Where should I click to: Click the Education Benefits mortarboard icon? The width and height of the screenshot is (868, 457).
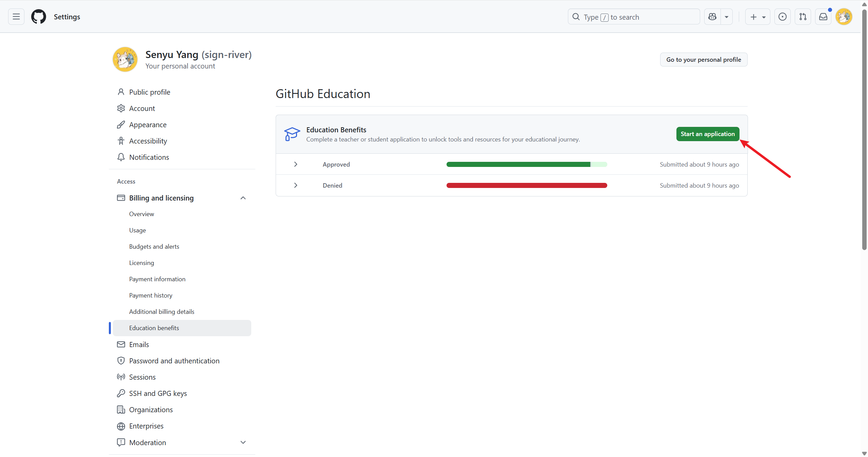point(292,134)
